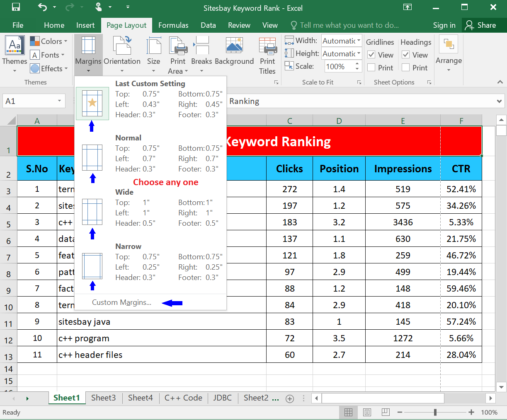507x420 pixels.
Task: Expand the Name Box dropdown arrow
Action: 60,101
